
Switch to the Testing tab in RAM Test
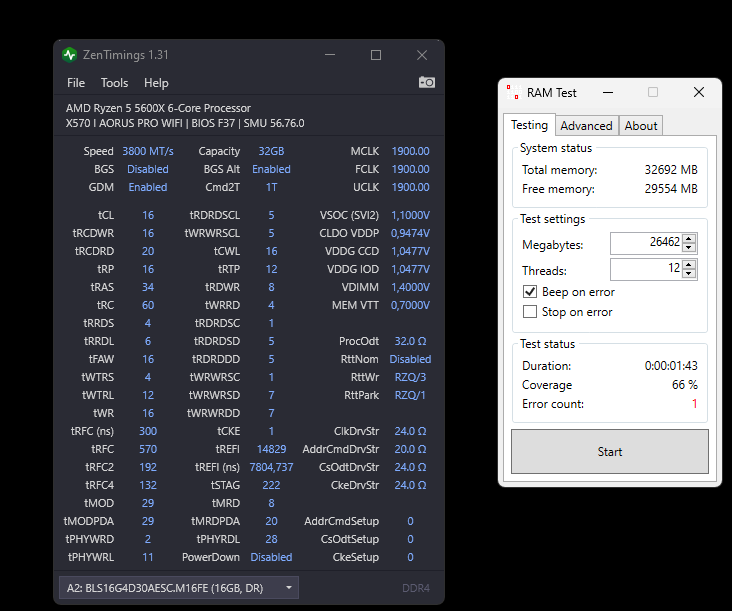(x=529, y=125)
